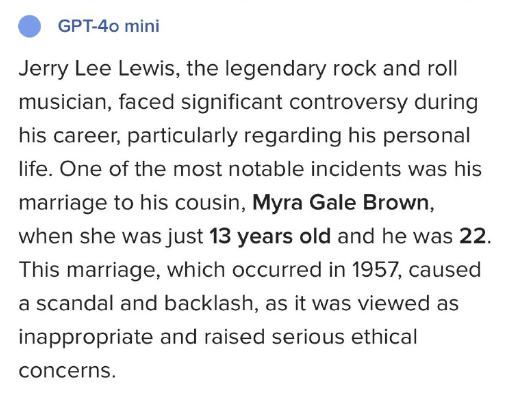This screenshot has width=509, height=394.
Task: Click the blue circular model avatar
Action: pyautogui.click(x=29, y=26)
